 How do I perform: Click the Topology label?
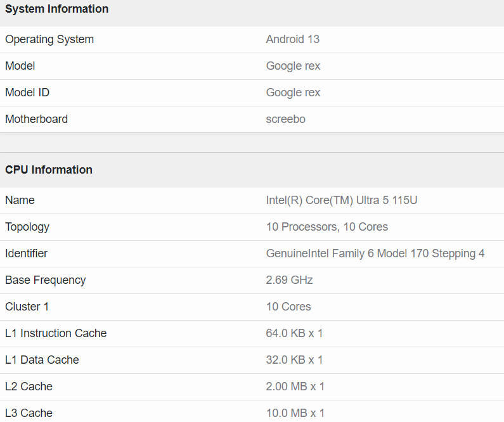[x=27, y=227]
